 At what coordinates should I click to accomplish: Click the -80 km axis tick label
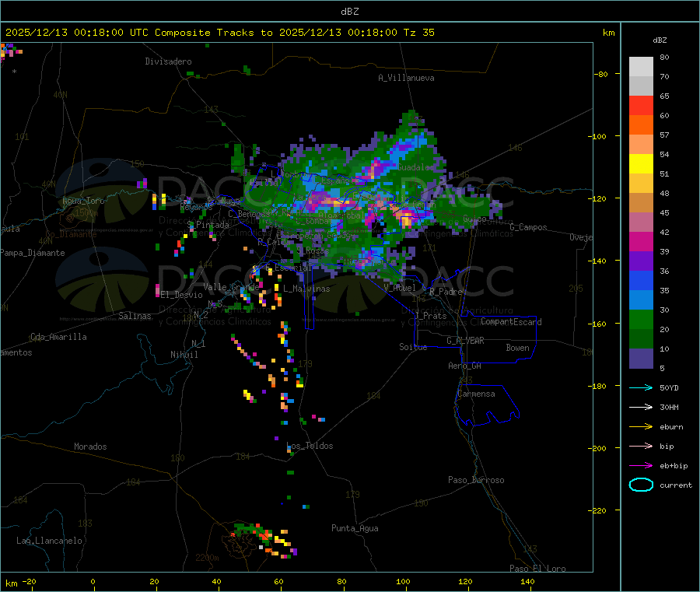pos(601,74)
